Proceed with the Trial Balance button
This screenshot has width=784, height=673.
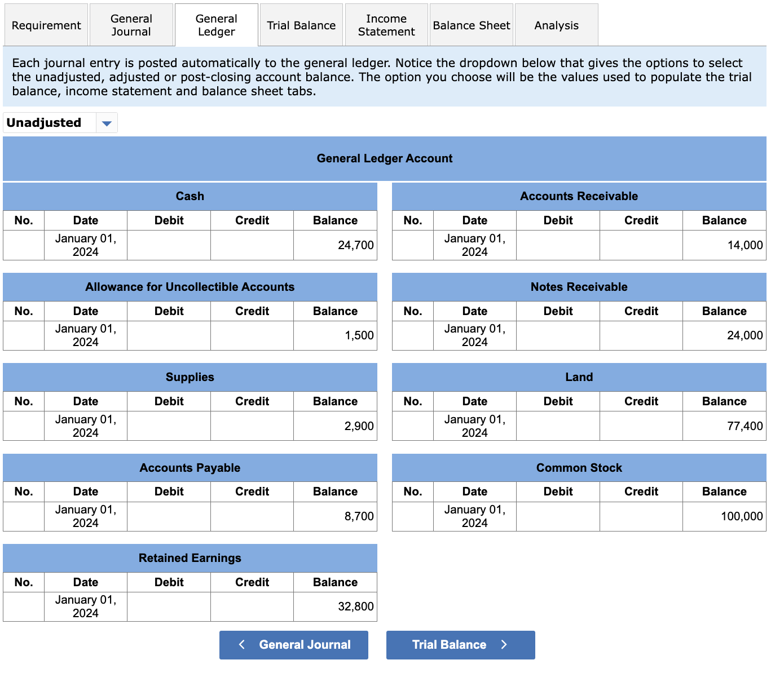pos(461,645)
